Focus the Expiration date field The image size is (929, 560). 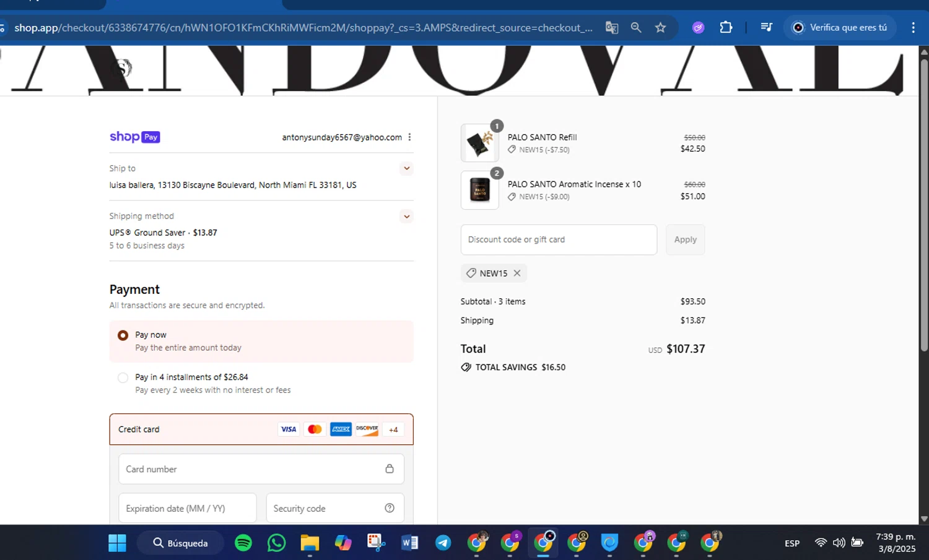187,509
